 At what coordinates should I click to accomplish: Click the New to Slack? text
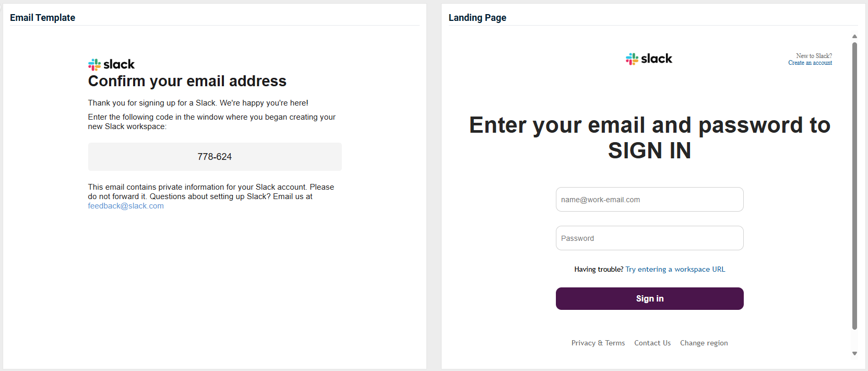(814, 56)
